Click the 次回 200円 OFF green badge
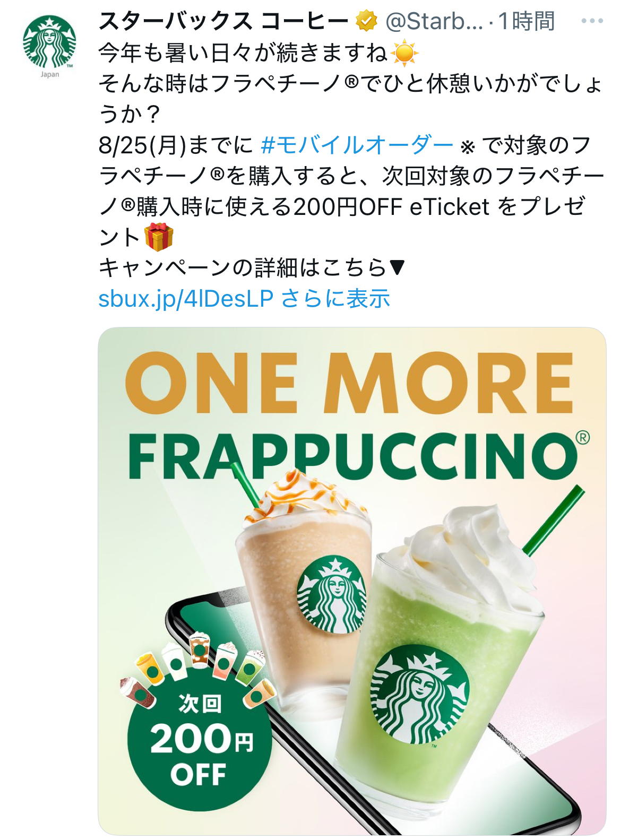This screenshot has height=840, width=621. pyautogui.click(x=200, y=743)
